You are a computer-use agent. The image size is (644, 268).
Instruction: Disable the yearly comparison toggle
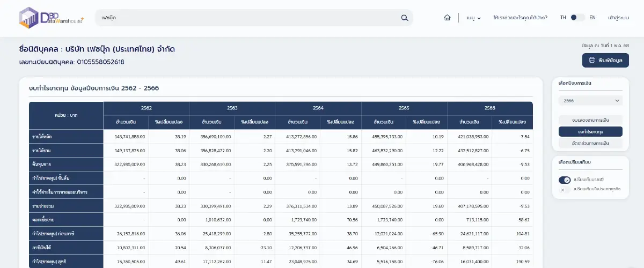pyautogui.click(x=564, y=180)
